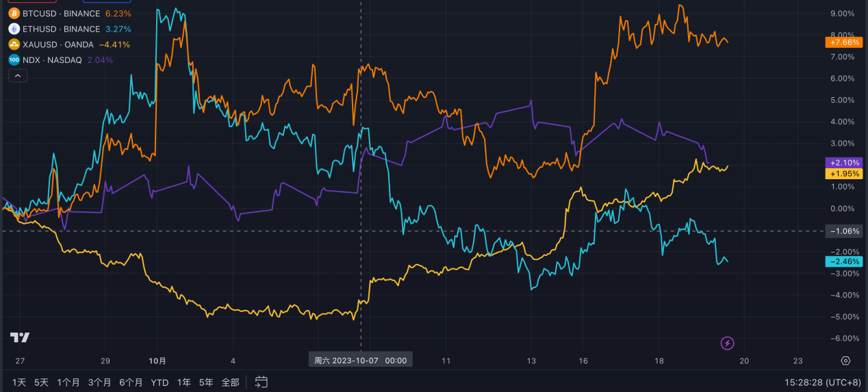Open timezone menu at 15:28:28 (UTC+8)
The width and height of the screenshot is (868, 392).
(x=822, y=382)
